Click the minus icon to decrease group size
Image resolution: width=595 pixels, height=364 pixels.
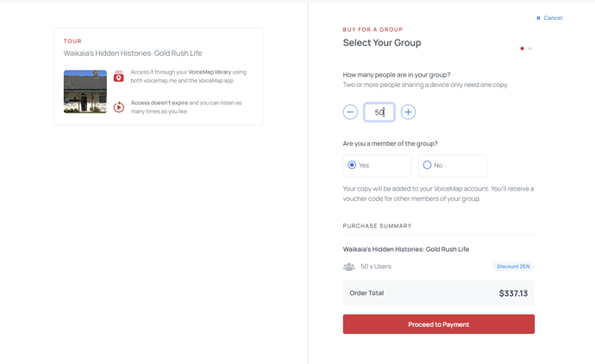pos(350,112)
